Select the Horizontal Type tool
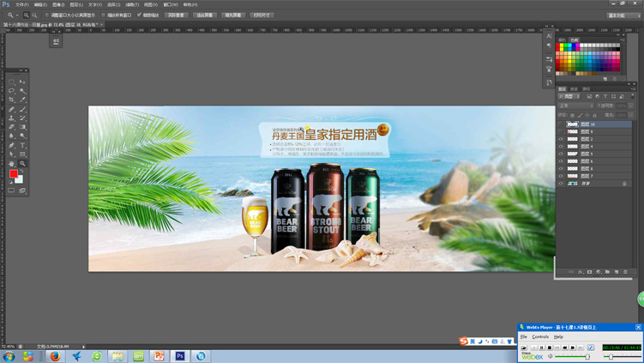Viewport: 644px width, 363px height. pyautogui.click(x=22, y=145)
